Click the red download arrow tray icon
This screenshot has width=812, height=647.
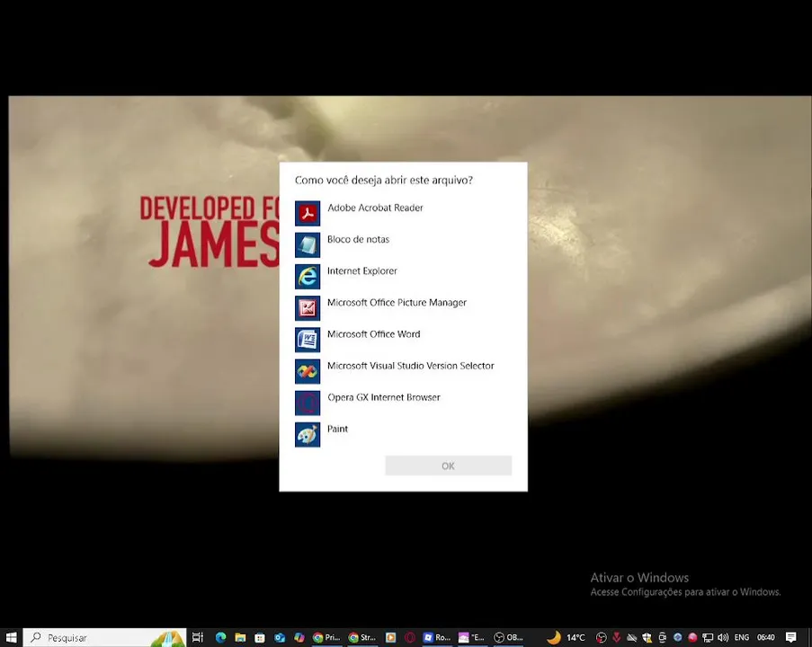[616, 637]
